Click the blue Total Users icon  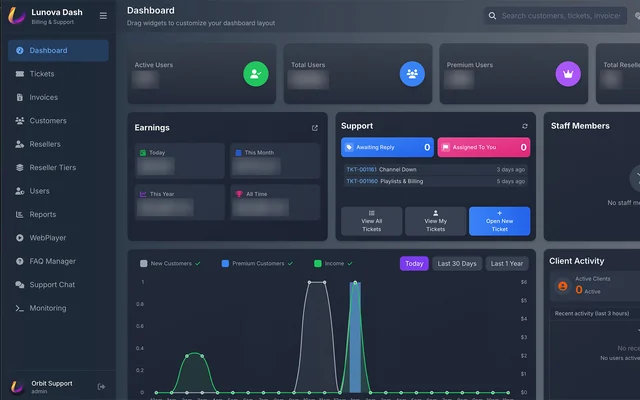pyautogui.click(x=412, y=74)
